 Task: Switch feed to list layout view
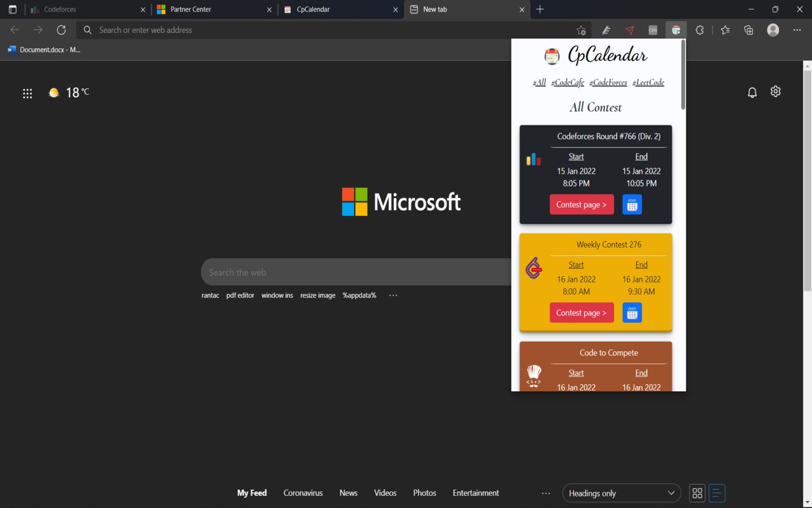(x=717, y=493)
